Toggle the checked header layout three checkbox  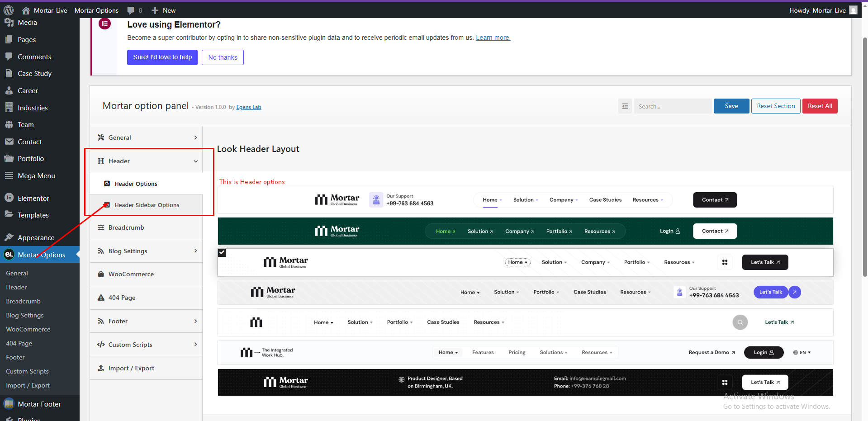(222, 253)
